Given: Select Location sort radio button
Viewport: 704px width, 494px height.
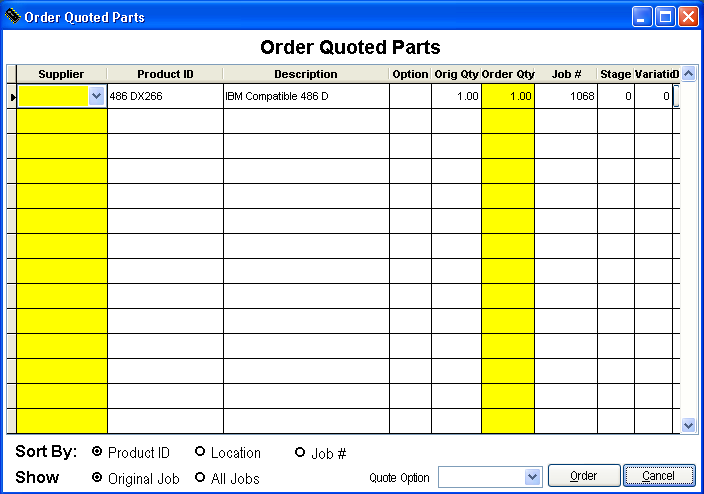Looking at the screenshot, I should click(x=200, y=453).
